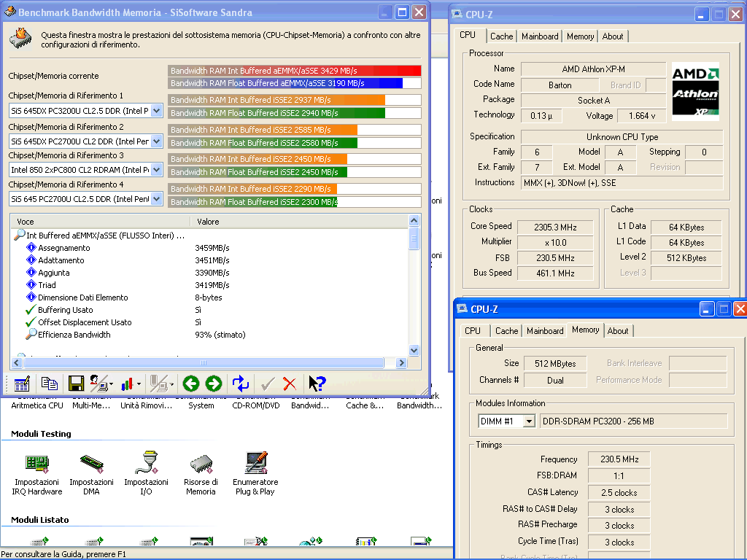Refresh the benchmark with the blue arrows icon
The image size is (747, 560).
tap(241, 384)
